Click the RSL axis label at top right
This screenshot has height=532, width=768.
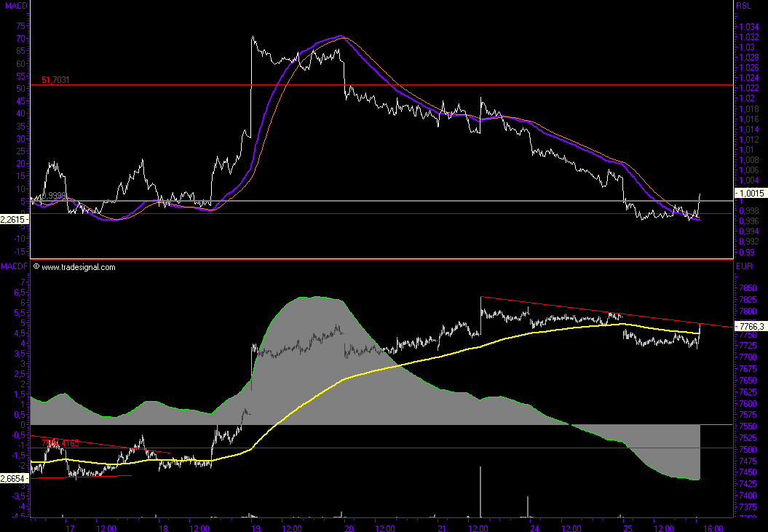[743, 6]
